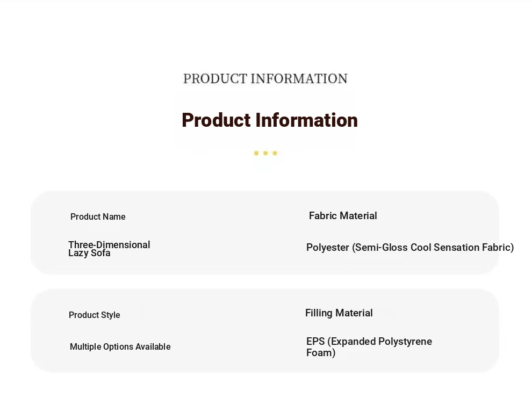The image size is (532, 405).
Task: Click the Lazy Sofa line of text
Action: 89,254
